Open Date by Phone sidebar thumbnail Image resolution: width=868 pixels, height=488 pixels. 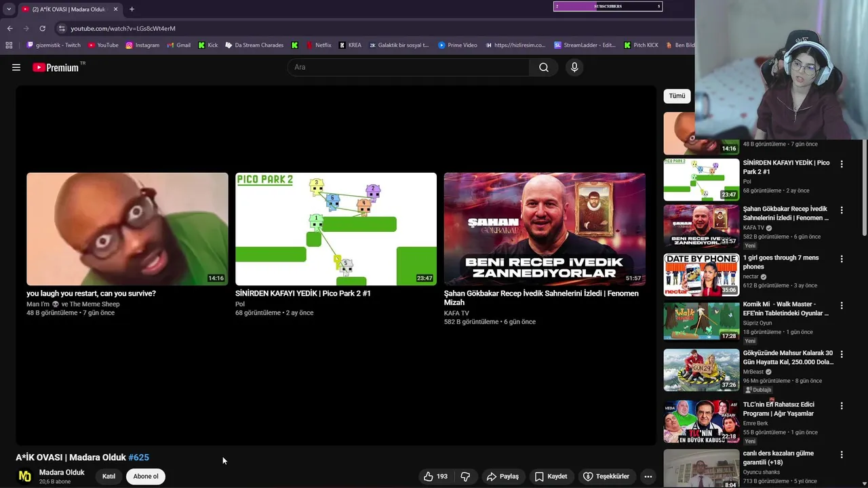[x=701, y=275]
